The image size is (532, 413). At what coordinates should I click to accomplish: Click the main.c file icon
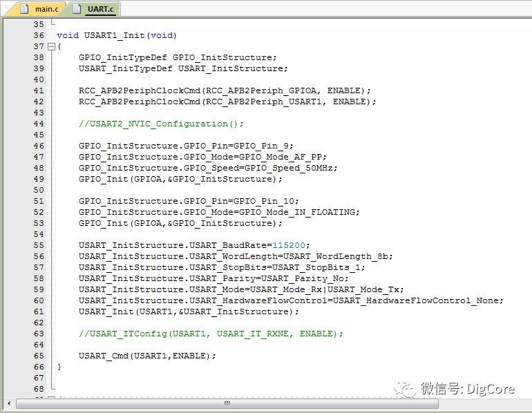(x=24, y=9)
